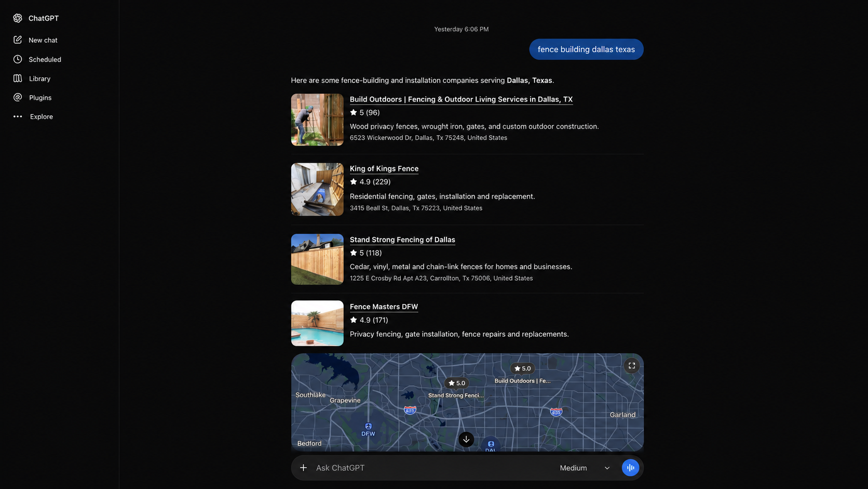
Task: Expand the map to fullscreen
Action: 631,366
